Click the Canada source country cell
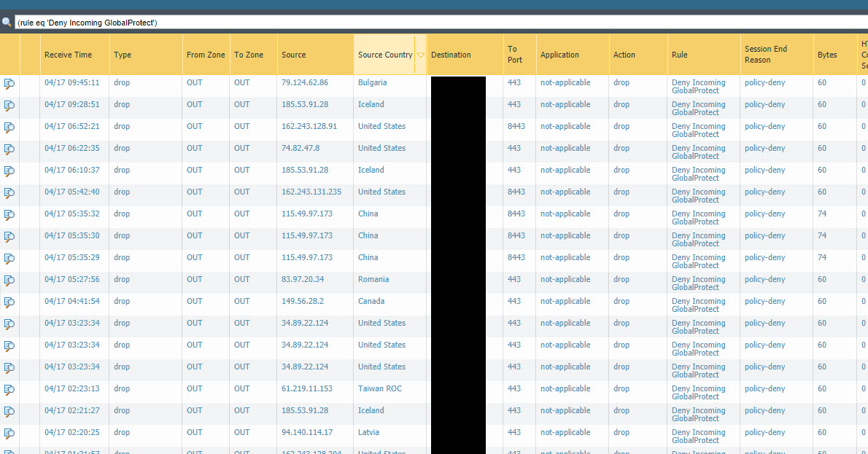The width and height of the screenshot is (868, 454). [371, 302]
